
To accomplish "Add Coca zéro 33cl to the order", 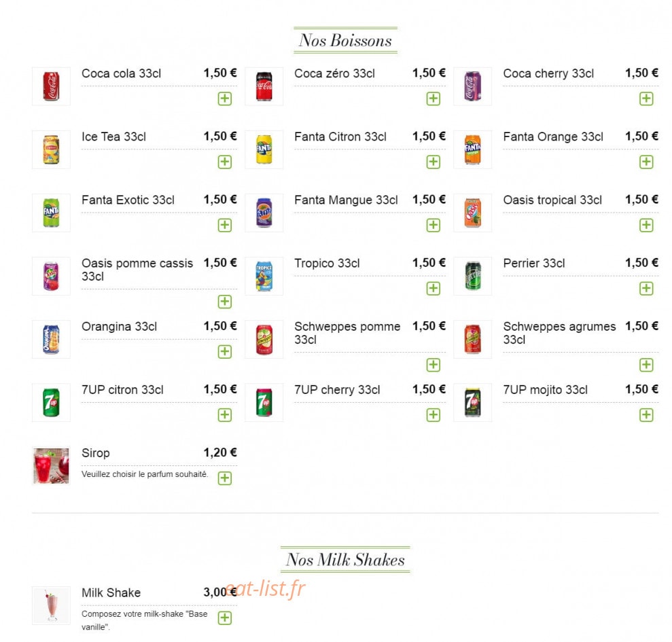I will [434, 99].
